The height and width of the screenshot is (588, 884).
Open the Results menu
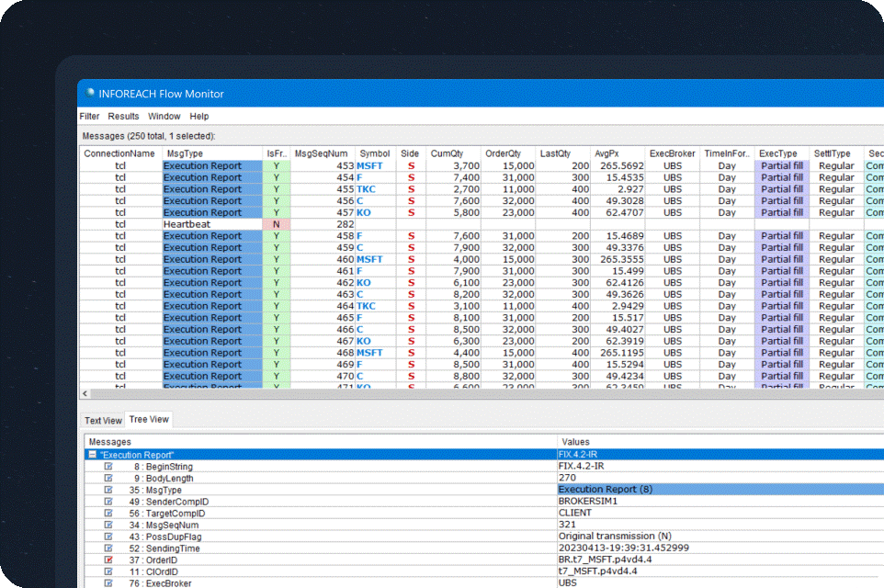(x=123, y=117)
